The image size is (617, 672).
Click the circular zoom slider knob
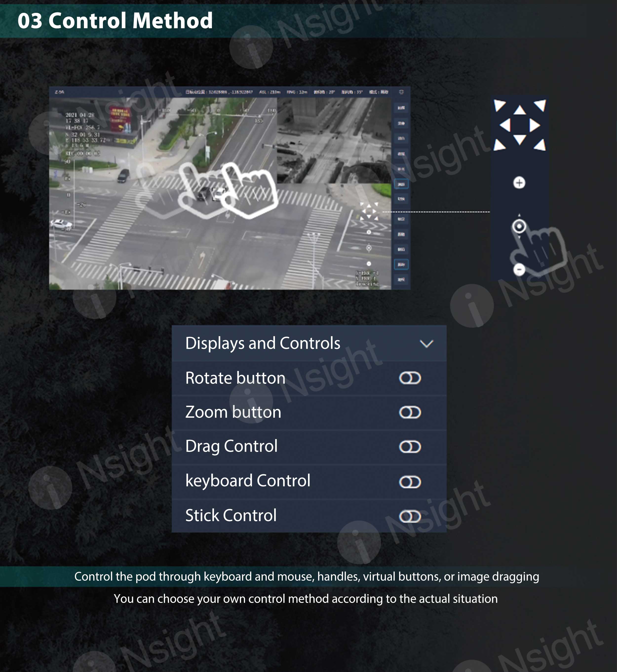(x=519, y=226)
